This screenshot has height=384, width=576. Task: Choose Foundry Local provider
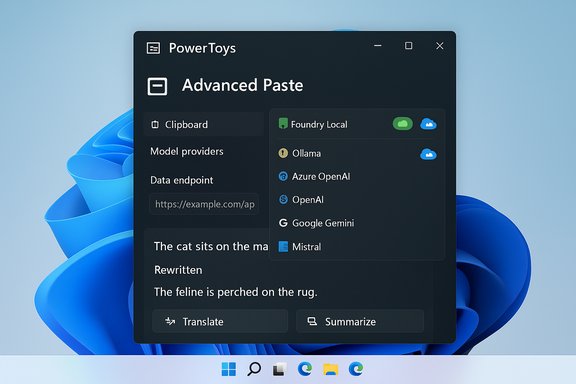coord(357,124)
